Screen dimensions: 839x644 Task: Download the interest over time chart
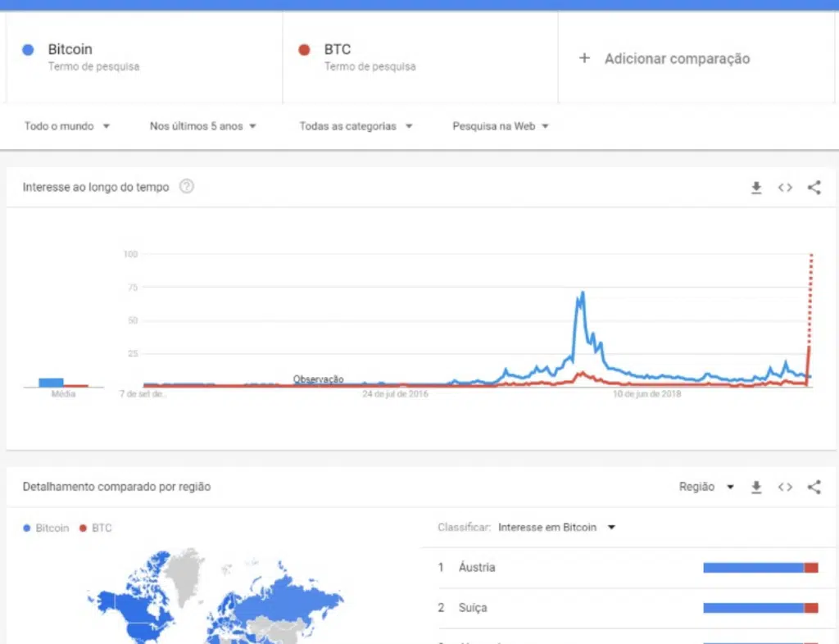click(x=756, y=188)
